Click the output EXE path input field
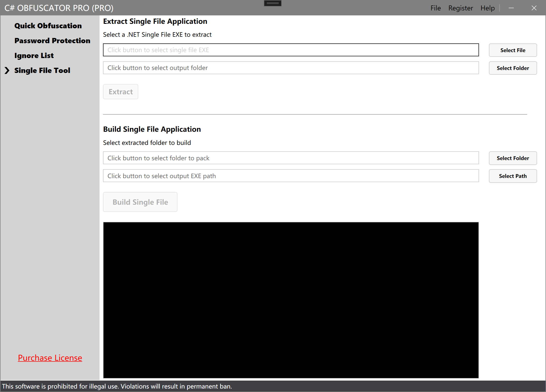Viewport: 546px width, 392px height. tap(290, 176)
